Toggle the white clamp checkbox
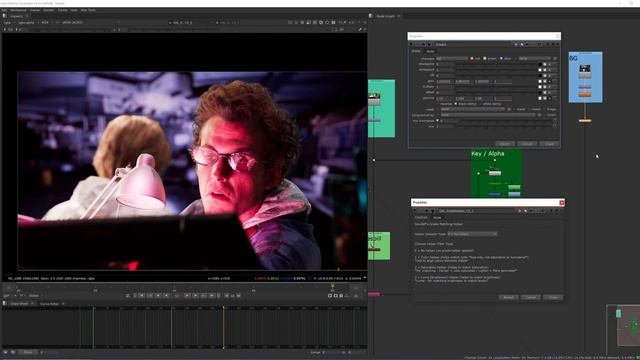 click(x=481, y=104)
